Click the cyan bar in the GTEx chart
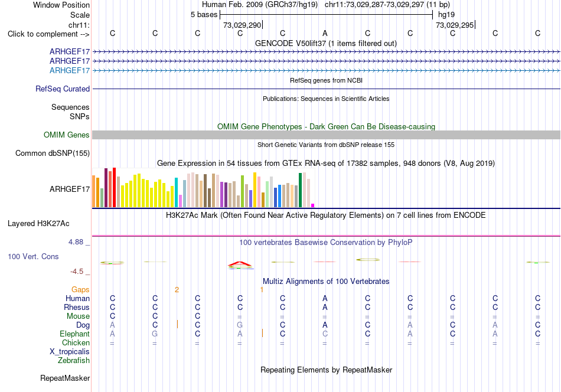 [176, 192]
